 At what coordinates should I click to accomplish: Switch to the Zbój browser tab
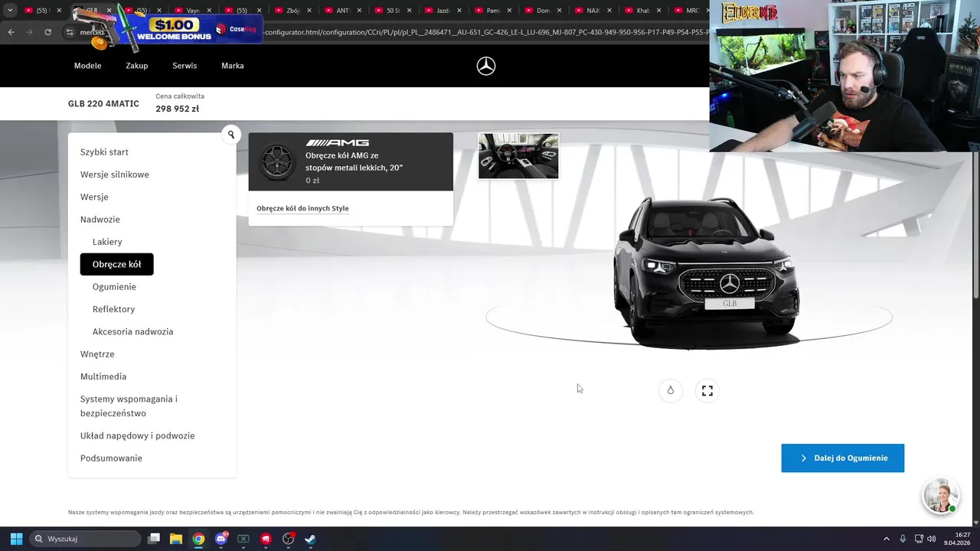coord(292,11)
